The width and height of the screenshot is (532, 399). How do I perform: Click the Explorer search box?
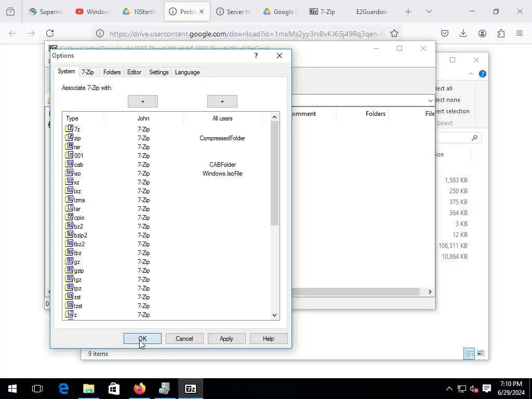(x=459, y=138)
